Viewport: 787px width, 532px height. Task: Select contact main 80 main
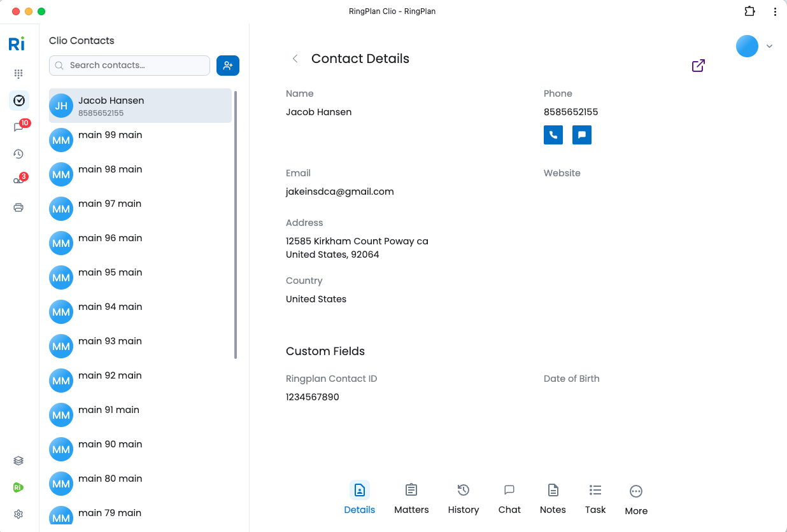tap(140, 484)
